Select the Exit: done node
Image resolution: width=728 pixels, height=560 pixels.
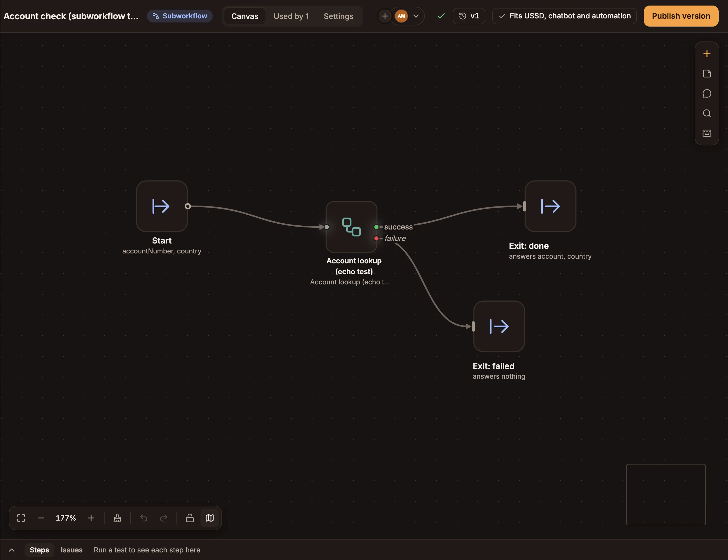(x=550, y=206)
